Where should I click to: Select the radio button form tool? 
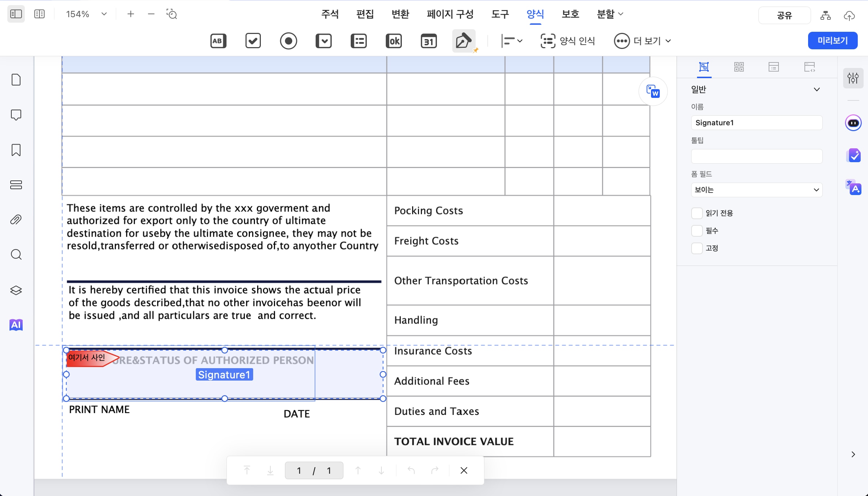tap(288, 41)
